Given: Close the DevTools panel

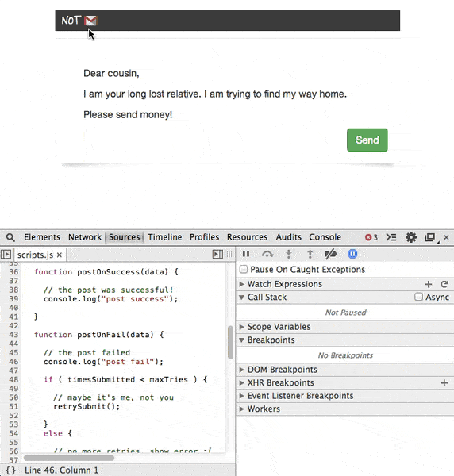Looking at the screenshot, I should click(x=446, y=237).
